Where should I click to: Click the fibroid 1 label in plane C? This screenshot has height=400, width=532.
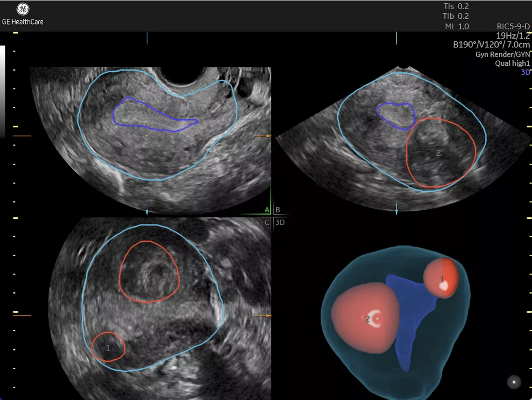[108, 348]
